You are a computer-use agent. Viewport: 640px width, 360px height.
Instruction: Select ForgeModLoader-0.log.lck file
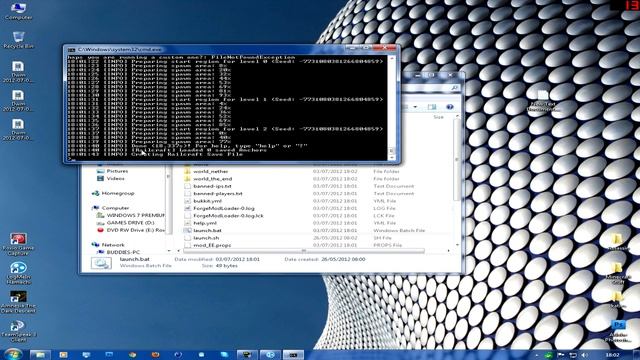click(x=228, y=216)
